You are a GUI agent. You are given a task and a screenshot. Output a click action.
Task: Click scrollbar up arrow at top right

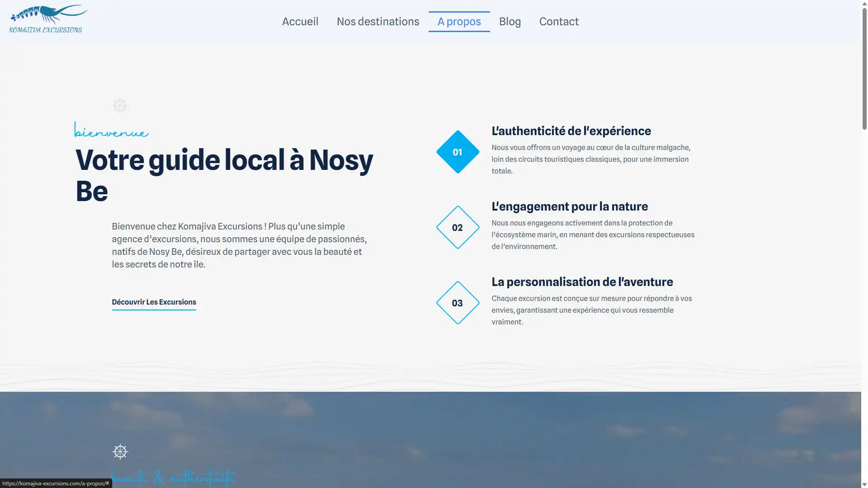coord(864,4)
